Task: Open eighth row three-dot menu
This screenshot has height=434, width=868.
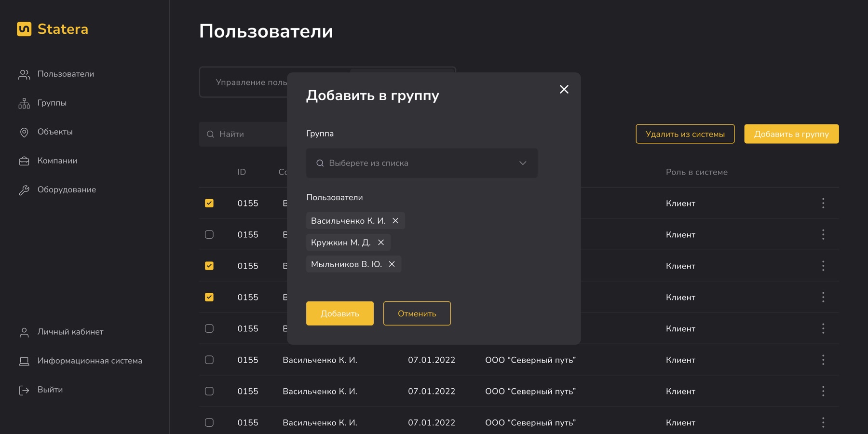Action: [x=823, y=422]
